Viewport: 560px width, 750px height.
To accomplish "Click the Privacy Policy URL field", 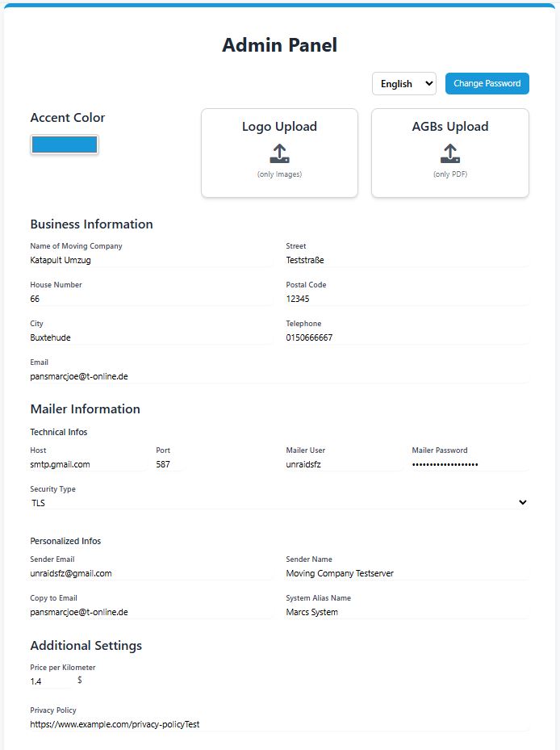I will (x=279, y=725).
